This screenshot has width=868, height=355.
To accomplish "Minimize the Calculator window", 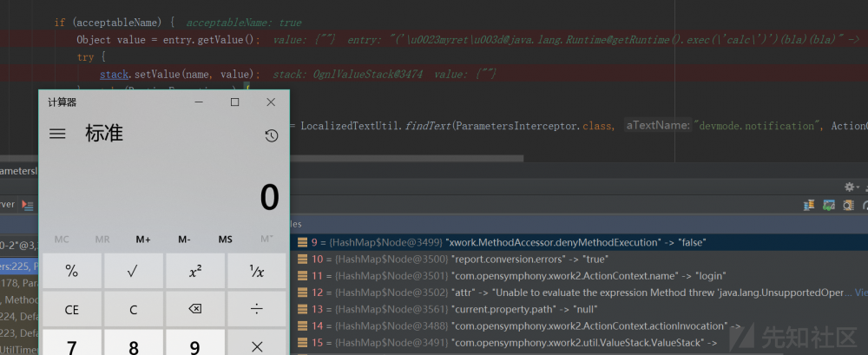I will point(199,102).
